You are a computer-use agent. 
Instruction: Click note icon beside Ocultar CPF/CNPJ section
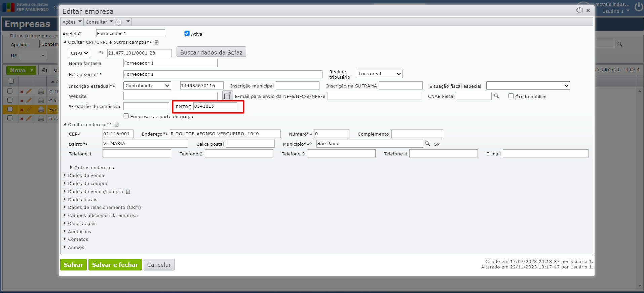coord(156,42)
